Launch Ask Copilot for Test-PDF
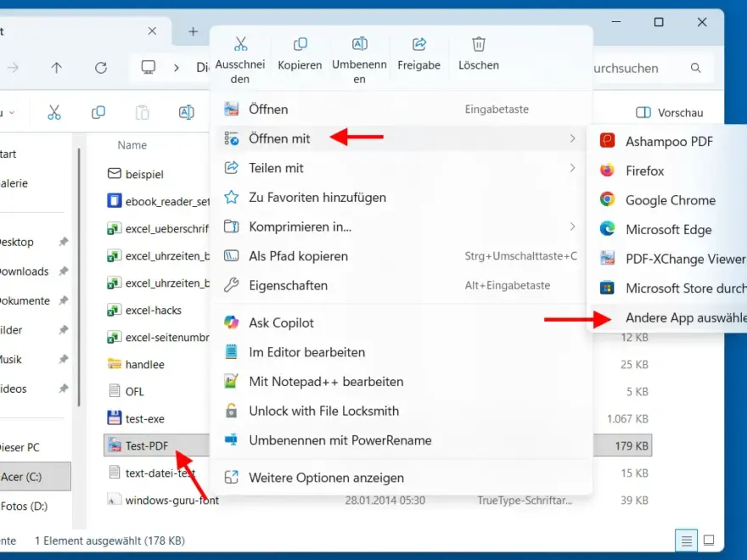The width and height of the screenshot is (747, 560). tap(281, 322)
